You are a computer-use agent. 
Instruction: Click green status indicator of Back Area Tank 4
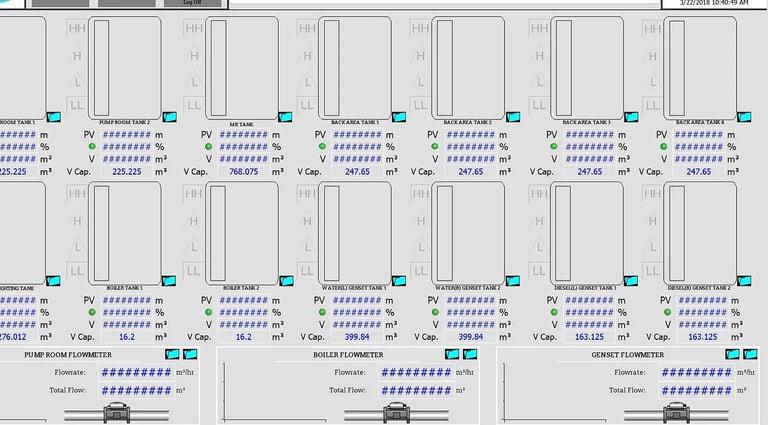664,146
